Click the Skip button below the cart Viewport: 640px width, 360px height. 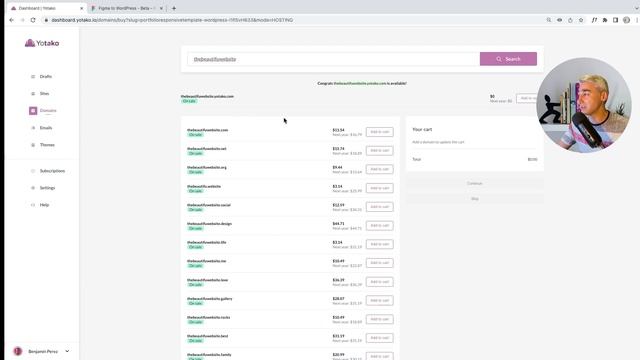point(475,199)
